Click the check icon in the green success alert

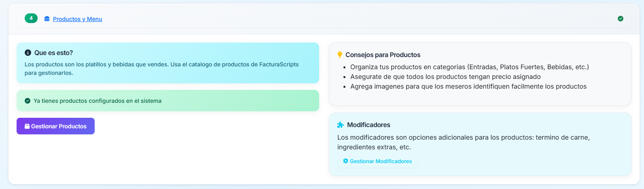click(28, 101)
